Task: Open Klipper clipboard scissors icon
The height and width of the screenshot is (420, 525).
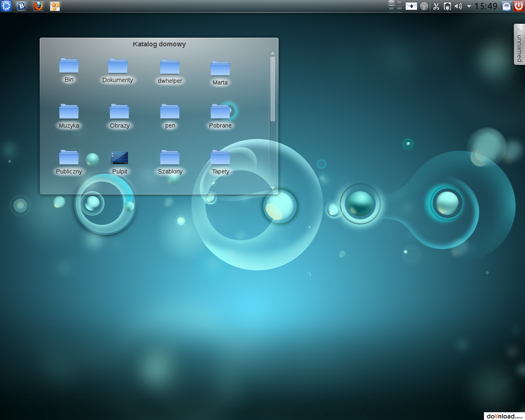Action: click(x=436, y=6)
